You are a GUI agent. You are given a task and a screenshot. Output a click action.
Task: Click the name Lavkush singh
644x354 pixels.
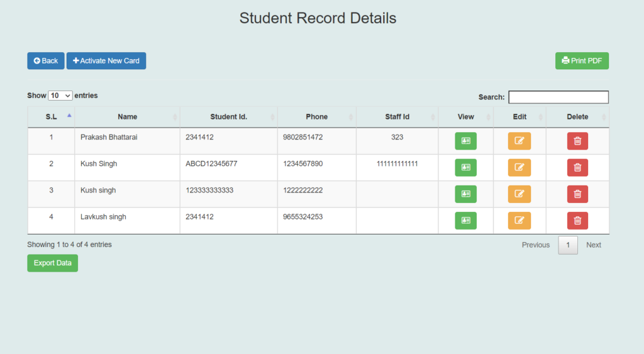pyautogui.click(x=103, y=217)
